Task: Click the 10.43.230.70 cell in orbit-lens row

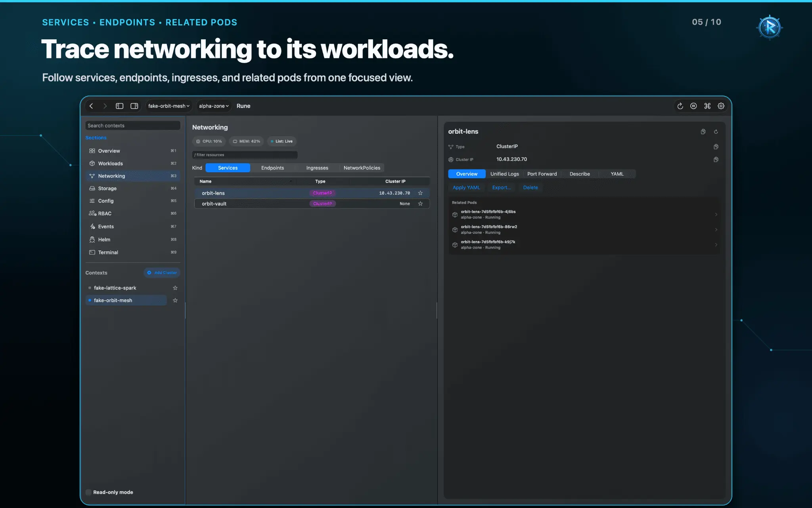Action: tap(395, 193)
